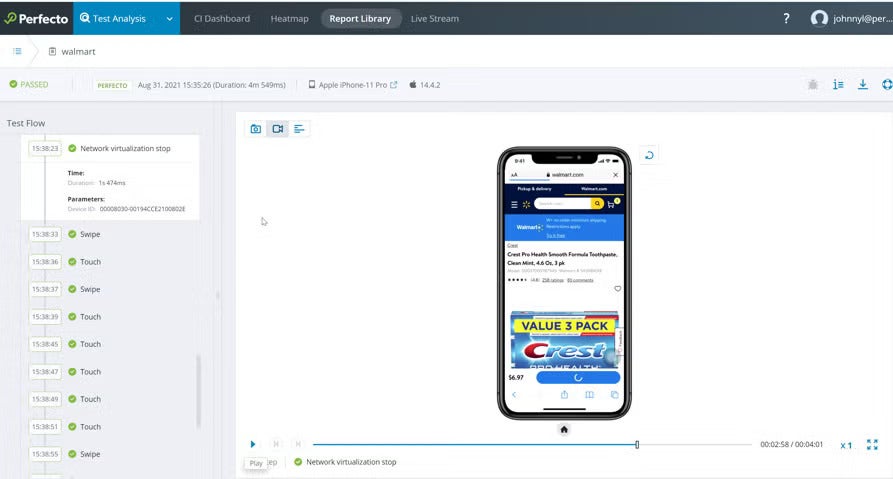This screenshot has width=893, height=479.
Task: Play the test video
Action: pyautogui.click(x=253, y=444)
